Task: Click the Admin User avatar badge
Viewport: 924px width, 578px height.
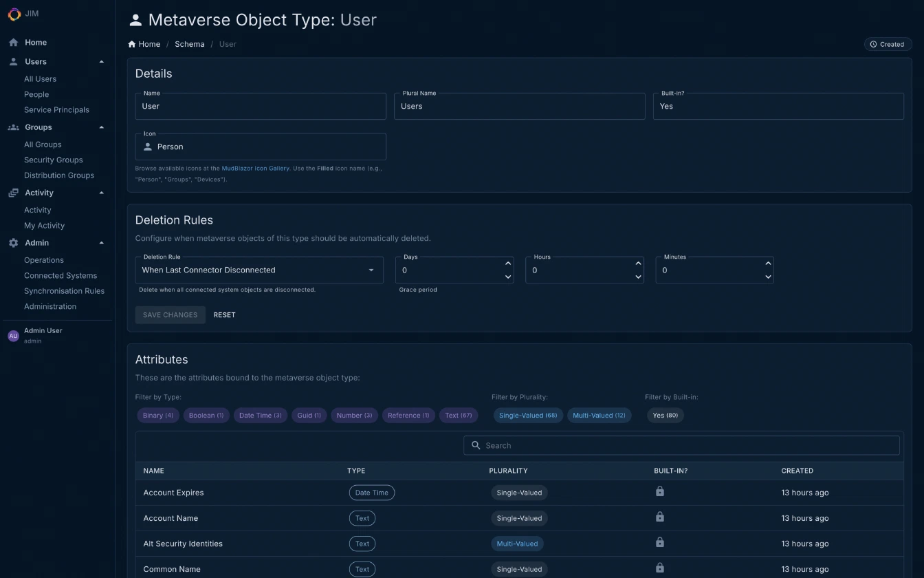Action: (x=13, y=335)
